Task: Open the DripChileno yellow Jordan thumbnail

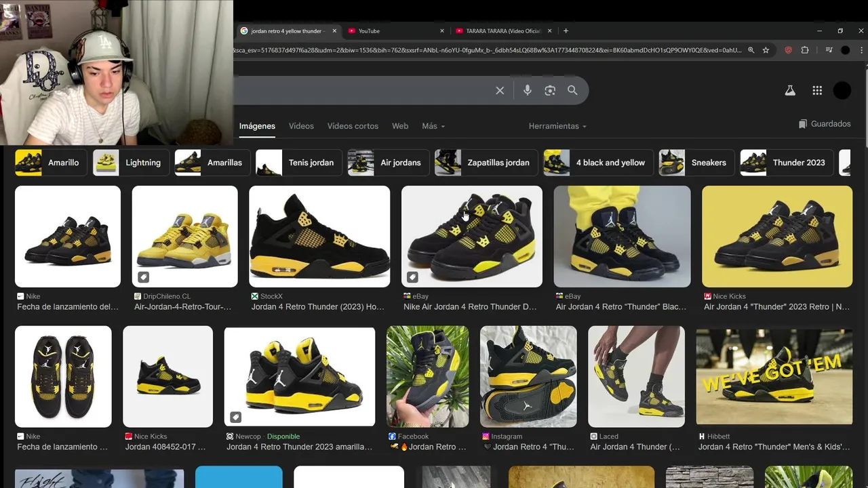Action: 185,237
